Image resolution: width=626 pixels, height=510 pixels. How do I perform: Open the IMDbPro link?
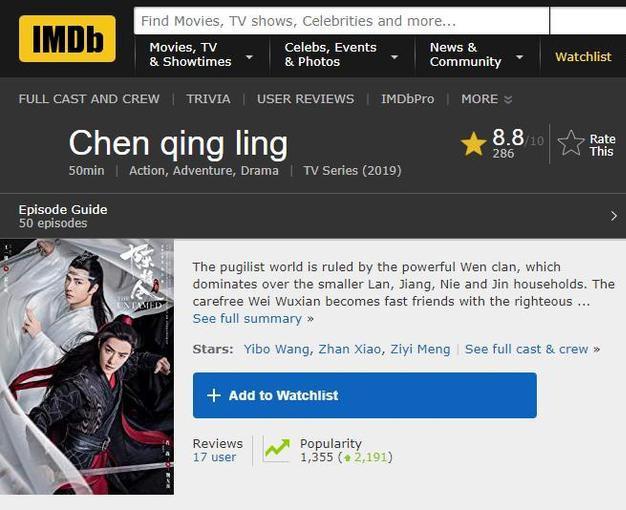[x=408, y=99]
